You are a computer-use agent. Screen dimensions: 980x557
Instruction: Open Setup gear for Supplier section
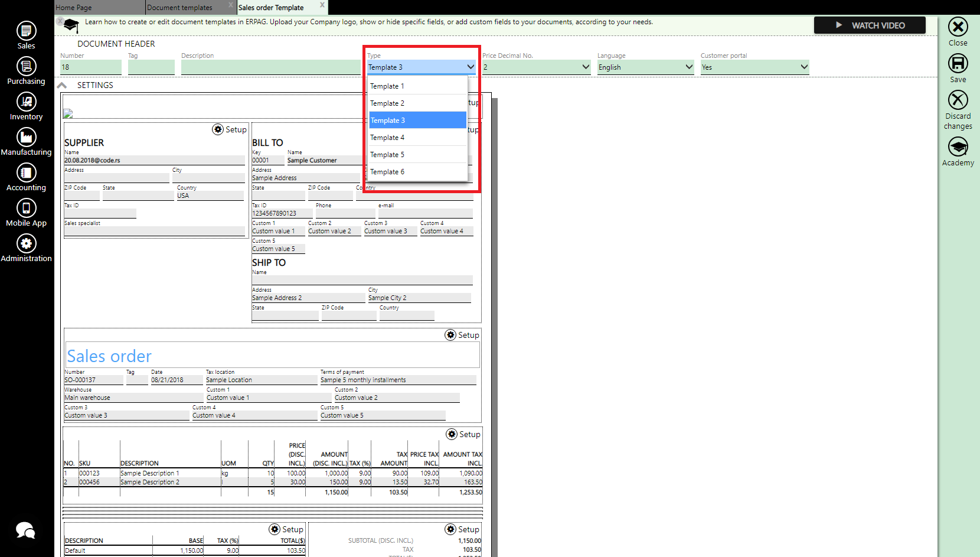pos(218,129)
